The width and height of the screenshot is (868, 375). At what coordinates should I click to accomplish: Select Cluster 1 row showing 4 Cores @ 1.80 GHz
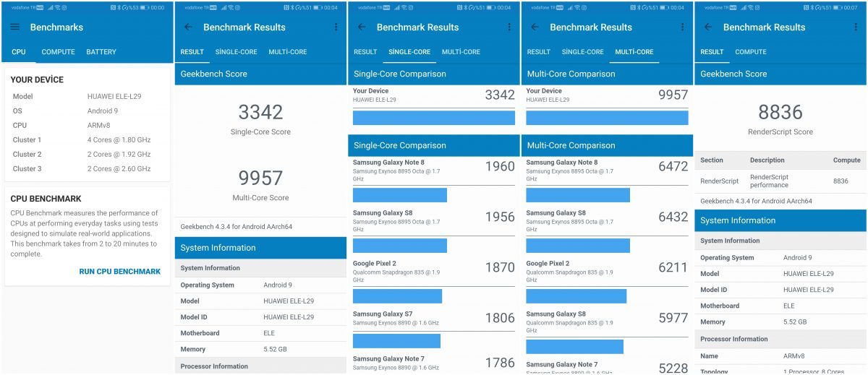(x=88, y=139)
